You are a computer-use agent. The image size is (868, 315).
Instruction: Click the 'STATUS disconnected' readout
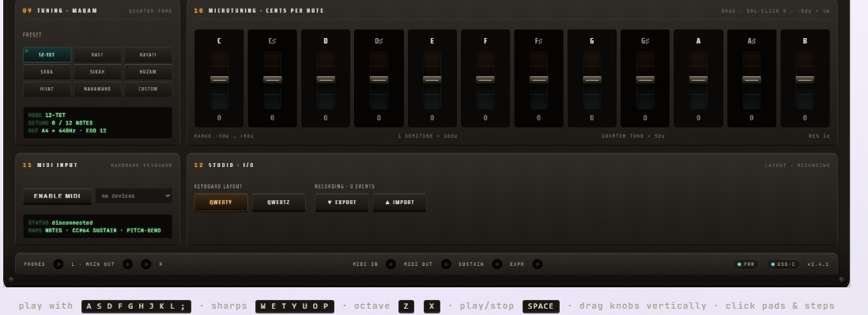tap(60, 223)
